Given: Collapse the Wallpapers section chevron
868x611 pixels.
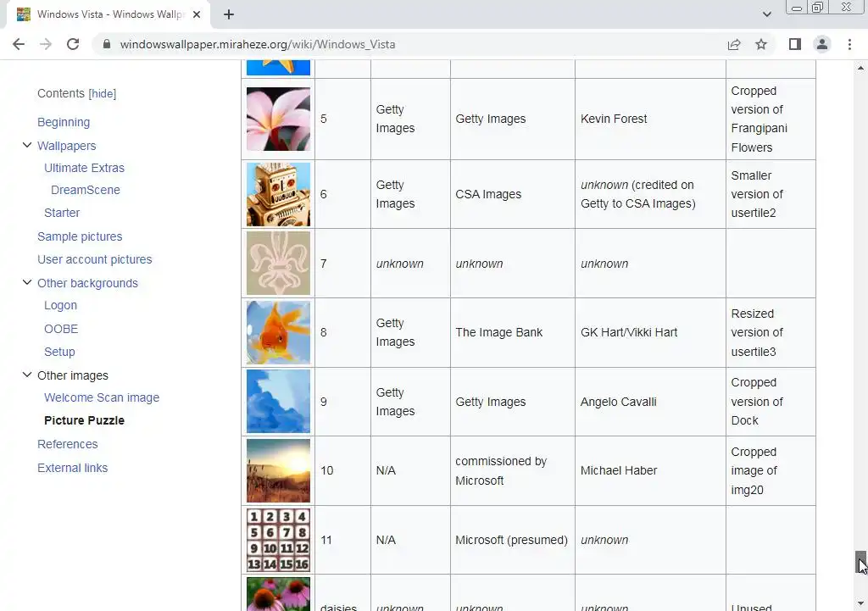Looking at the screenshot, I should (x=26, y=145).
